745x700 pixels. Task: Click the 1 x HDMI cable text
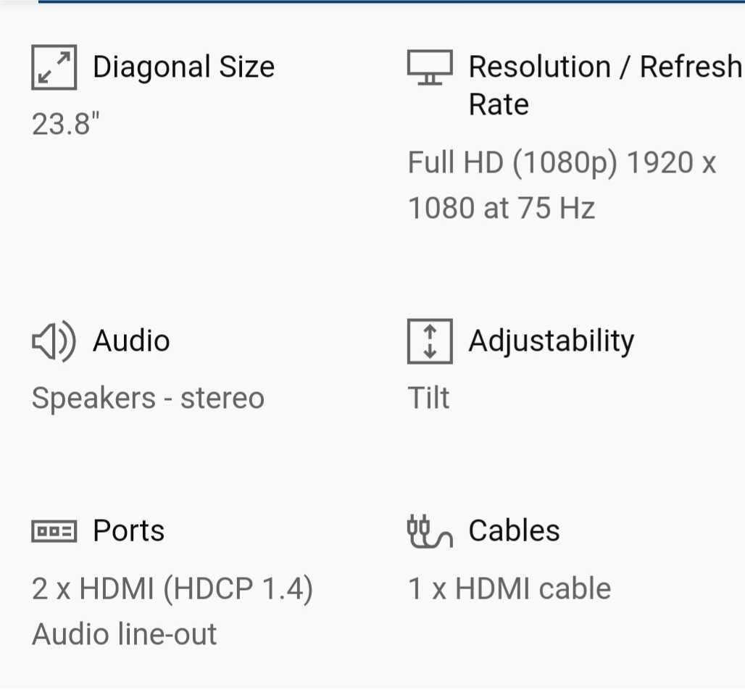pos(509,589)
